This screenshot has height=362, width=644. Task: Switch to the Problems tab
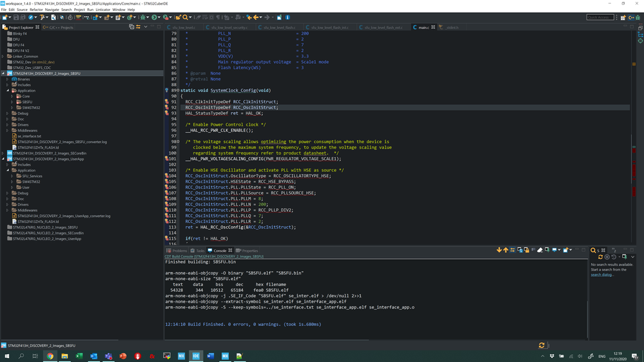(177, 251)
